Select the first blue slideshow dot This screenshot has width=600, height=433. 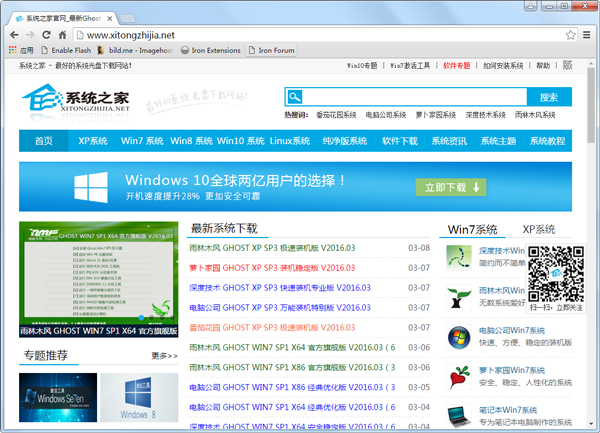point(142,317)
